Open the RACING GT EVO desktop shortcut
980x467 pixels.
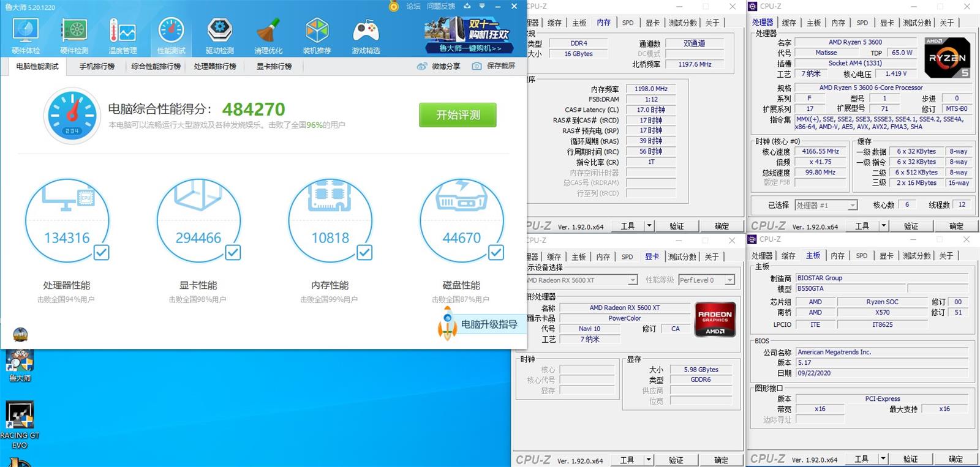click(x=20, y=425)
